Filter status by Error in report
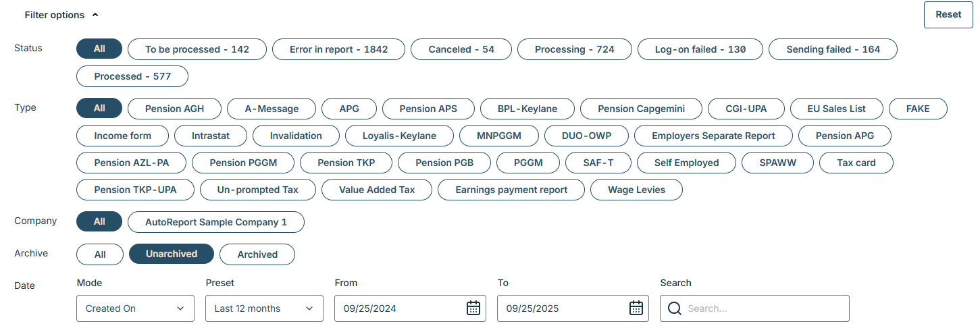The width and height of the screenshot is (980, 330). [339, 49]
